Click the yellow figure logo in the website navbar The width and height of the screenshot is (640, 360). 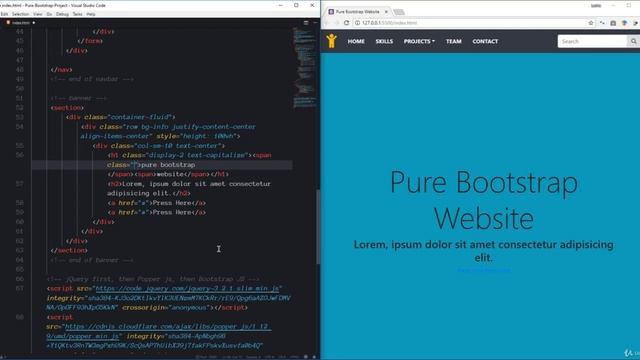click(331, 41)
